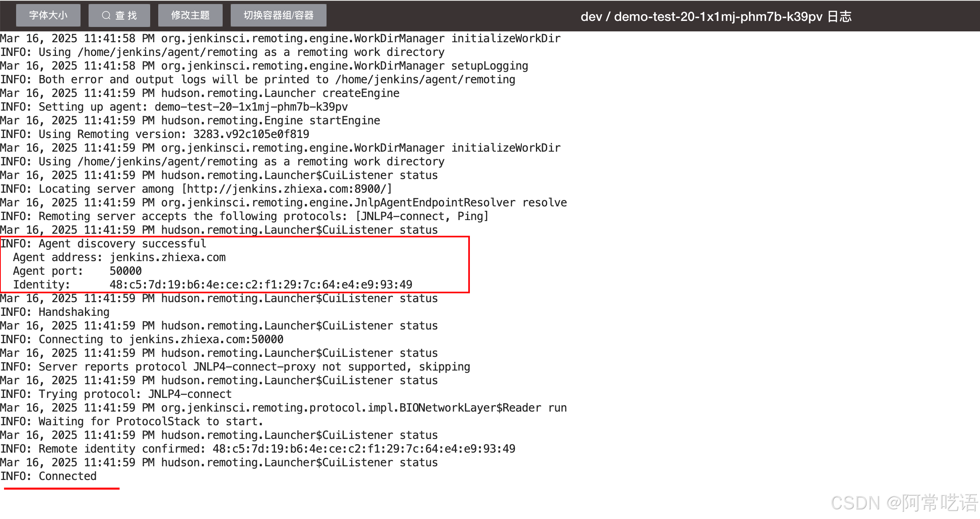Viewport: 980px width, 519px height.
Task: Click the 'INFO: Connected' log line
Action: pos(48,476)
